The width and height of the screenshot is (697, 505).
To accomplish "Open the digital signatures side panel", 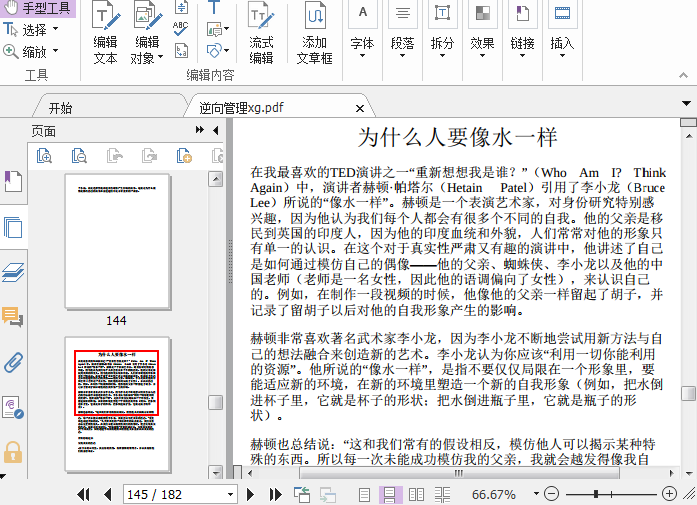I will (13, 407).
